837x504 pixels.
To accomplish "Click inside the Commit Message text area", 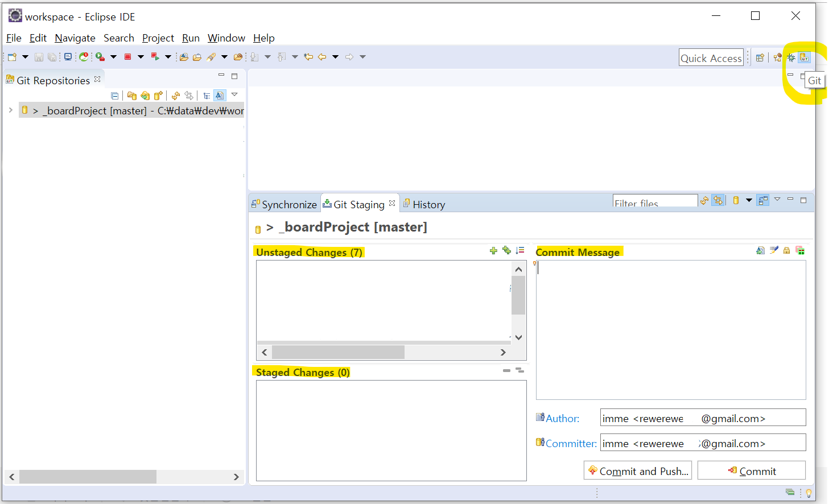I will [x=671, y=330].
